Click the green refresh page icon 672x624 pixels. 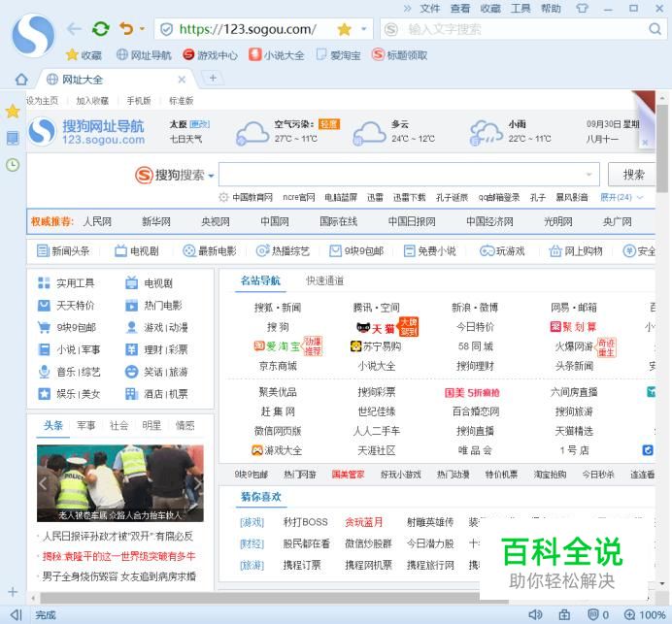pos(100,29)
